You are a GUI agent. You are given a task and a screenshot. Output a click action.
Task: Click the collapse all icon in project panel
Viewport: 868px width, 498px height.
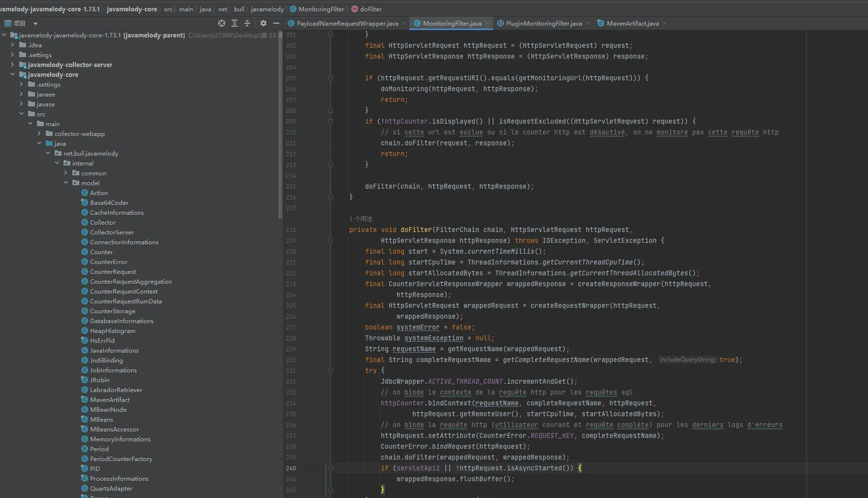click(x=247, y=23)
